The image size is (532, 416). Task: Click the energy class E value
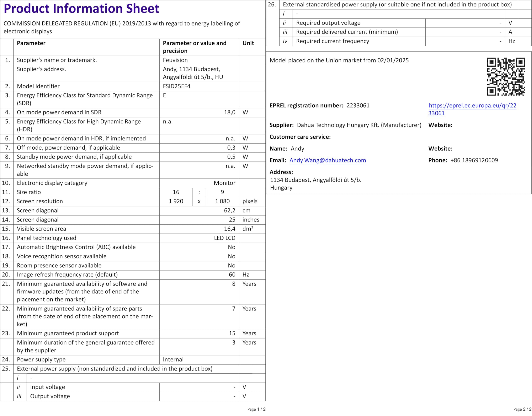[x=164, y=95]
